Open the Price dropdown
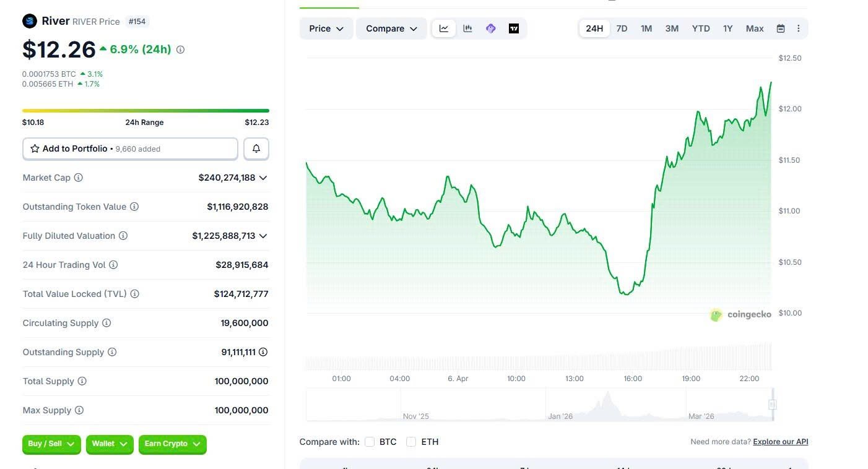This screenshot has height=469, width=868. 326,28
